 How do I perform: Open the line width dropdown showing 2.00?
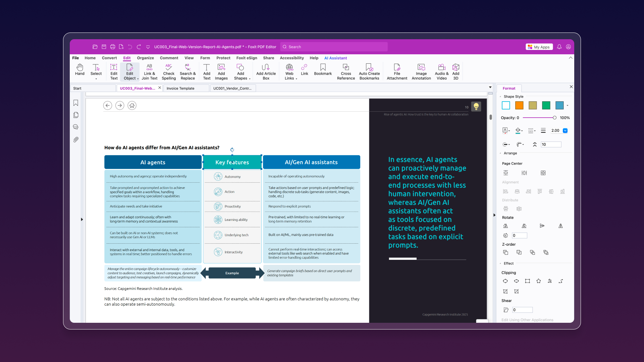coord(565,130)
